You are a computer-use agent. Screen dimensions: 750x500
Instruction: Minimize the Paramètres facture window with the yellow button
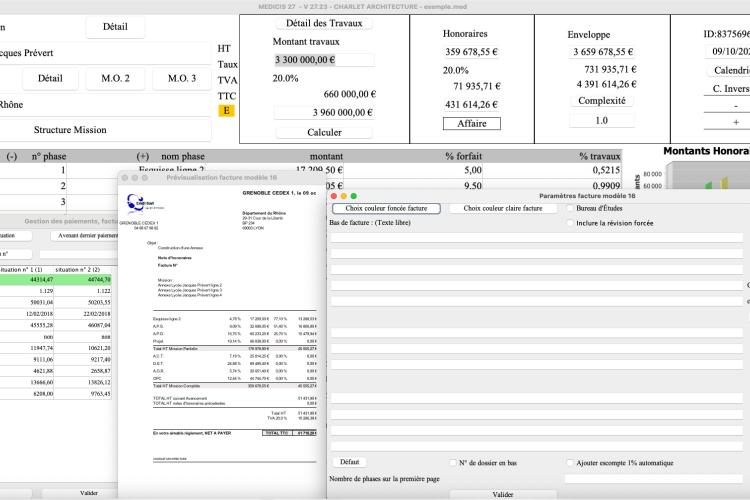[x=344, y=196]
